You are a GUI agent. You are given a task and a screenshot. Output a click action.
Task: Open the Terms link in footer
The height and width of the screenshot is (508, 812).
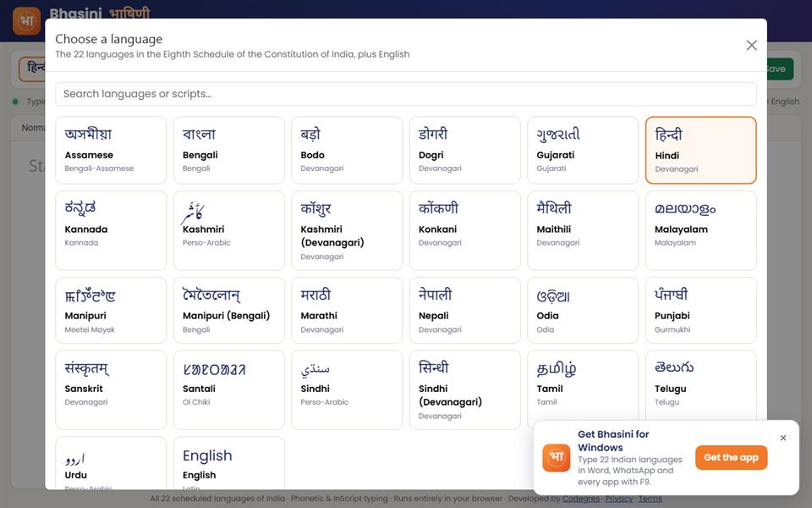[650, 499]
